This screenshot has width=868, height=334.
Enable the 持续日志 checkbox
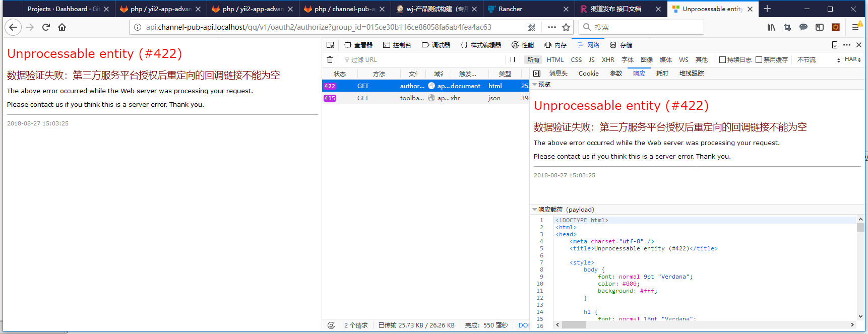(x=722, y=59)
